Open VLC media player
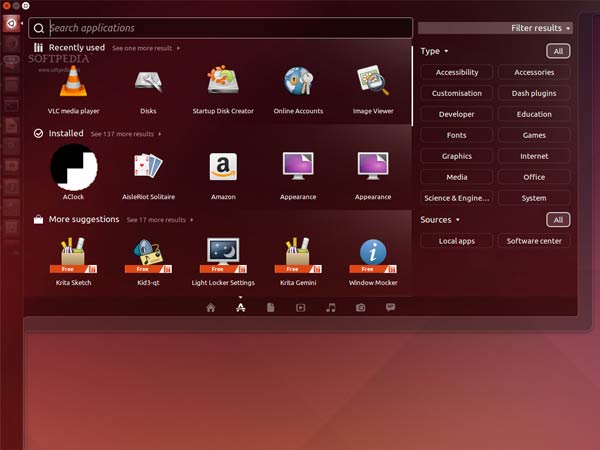 coord(73,81)
